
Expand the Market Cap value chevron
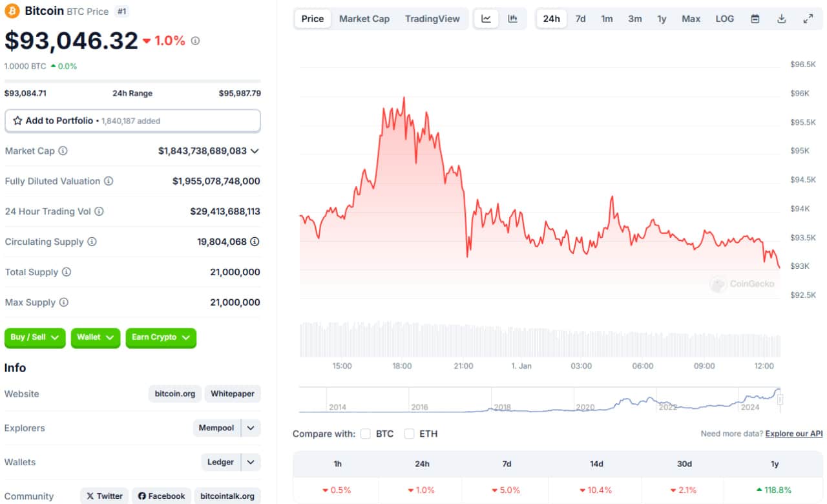[255, 151]
